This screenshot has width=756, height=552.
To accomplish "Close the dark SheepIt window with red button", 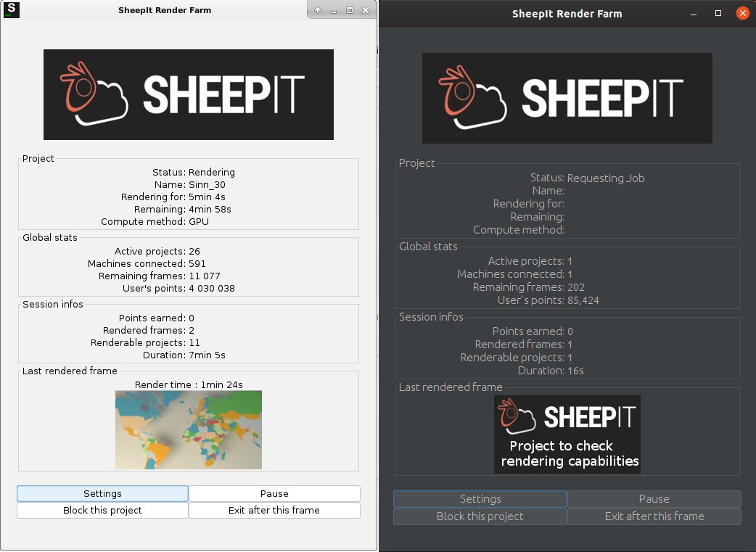I will pos(743,13).
